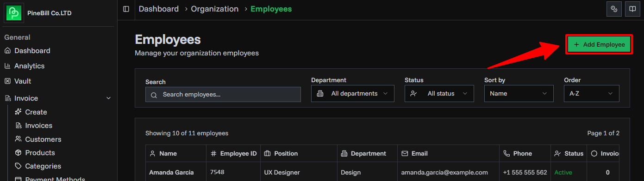Viewport: 644px width, 181px height.
Task: Click the Create sparkle icon
Action: tap(19, 112)
